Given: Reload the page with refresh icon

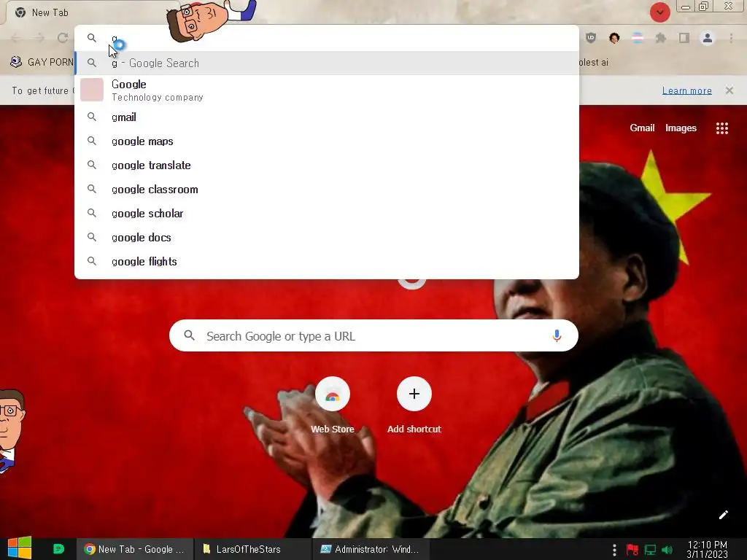Looking at the screenshot, I should pyautogui.click(x=63, y=38).
